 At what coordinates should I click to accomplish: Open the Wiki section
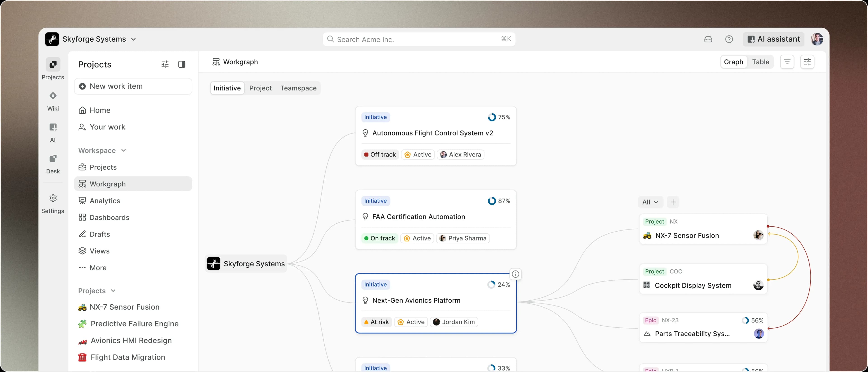point(53,102)
